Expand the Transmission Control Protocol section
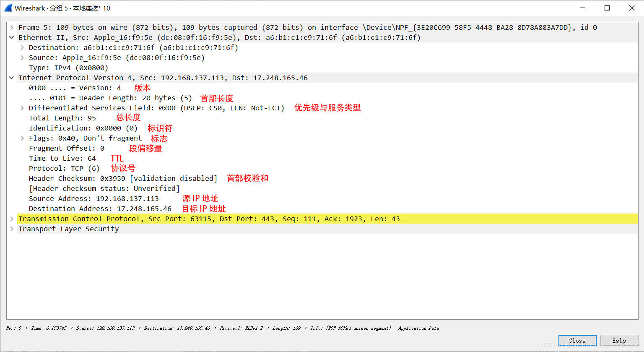 (12, 219)
